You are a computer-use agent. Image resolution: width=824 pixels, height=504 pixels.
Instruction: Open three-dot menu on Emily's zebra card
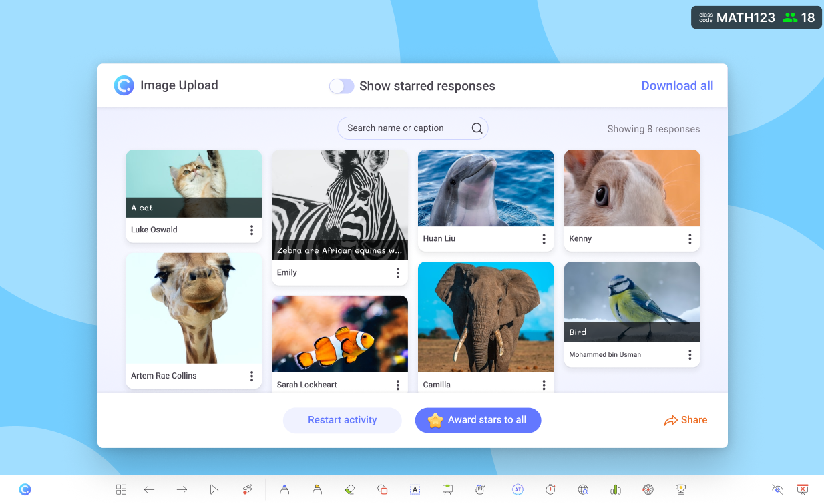[398, 273]
